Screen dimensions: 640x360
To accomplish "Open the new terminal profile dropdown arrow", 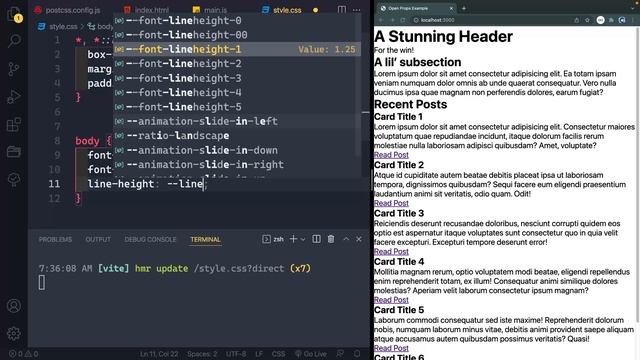I will click(x=303, y=240).
